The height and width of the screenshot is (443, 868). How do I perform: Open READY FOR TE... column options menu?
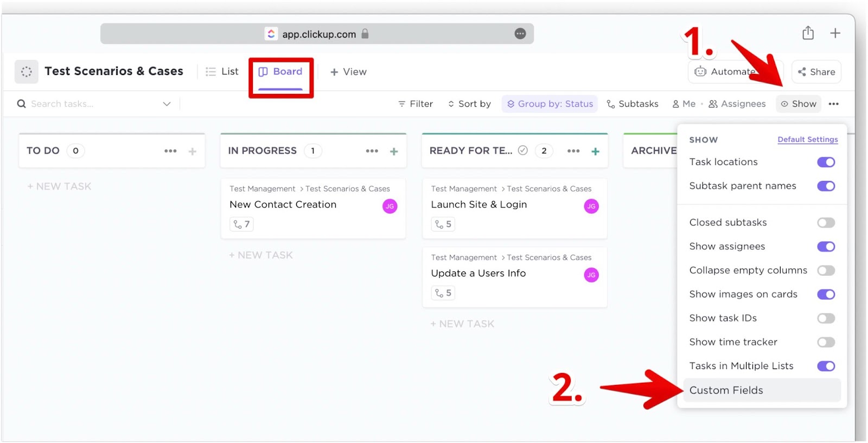pyautogui.click(x=573, y=151)
